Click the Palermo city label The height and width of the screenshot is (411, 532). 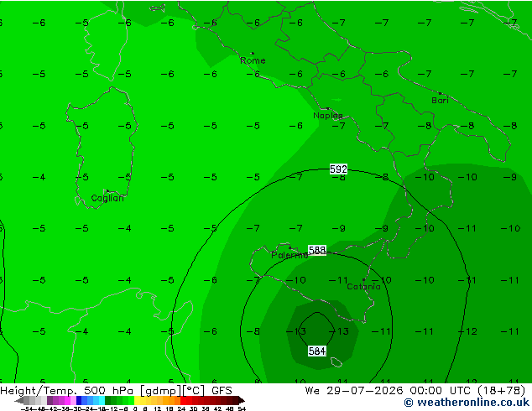coord(289,255)
